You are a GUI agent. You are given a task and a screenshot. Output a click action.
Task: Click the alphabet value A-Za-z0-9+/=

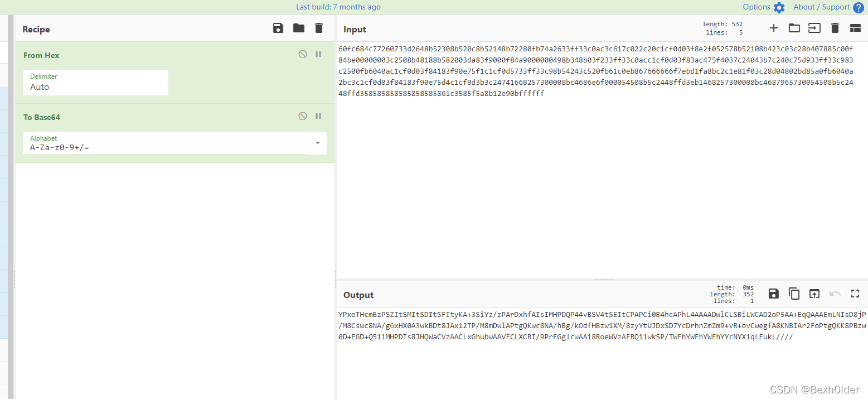pos(60,147)
